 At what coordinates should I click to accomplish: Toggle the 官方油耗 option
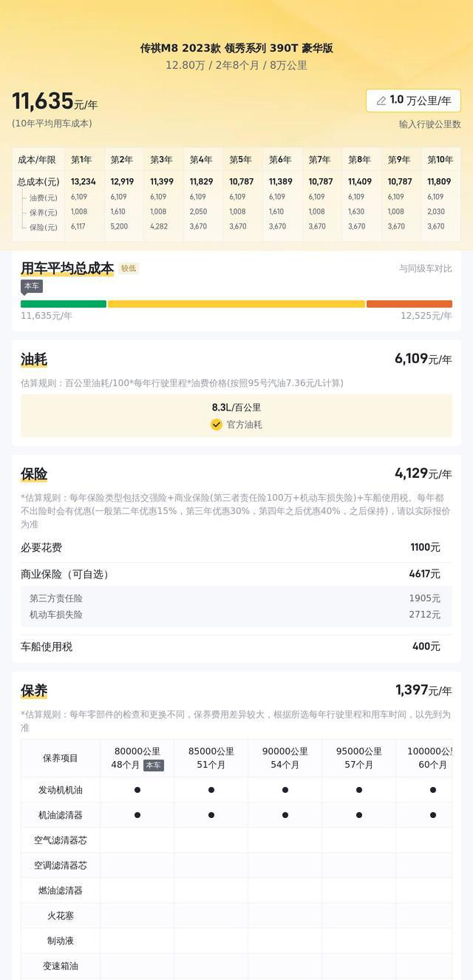pyautogui.click(x=236, y=425)
